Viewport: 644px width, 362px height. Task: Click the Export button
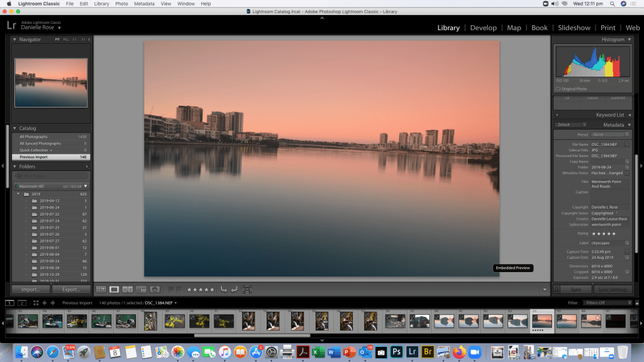[71, 290]
